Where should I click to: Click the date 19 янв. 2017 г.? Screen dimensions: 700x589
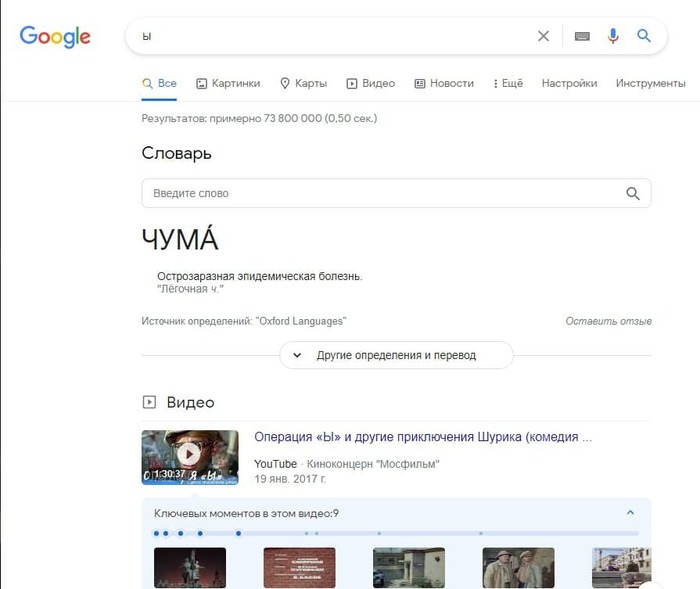click(x=290, y=479)
